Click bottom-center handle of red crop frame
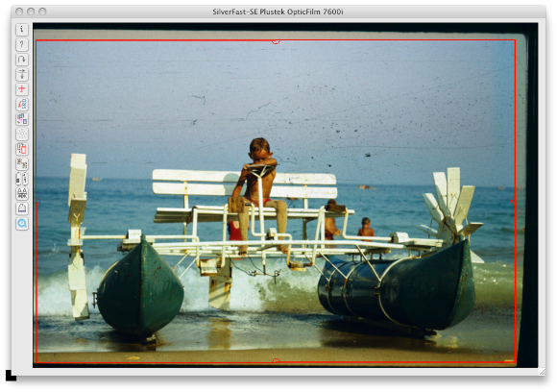This screenshot has width=557, height=392. tap(276, 360)
